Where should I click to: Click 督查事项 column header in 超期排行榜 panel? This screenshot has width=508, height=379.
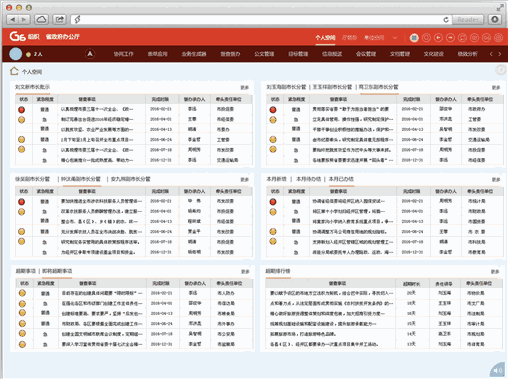pyautogui.click(x=338, y=283)
